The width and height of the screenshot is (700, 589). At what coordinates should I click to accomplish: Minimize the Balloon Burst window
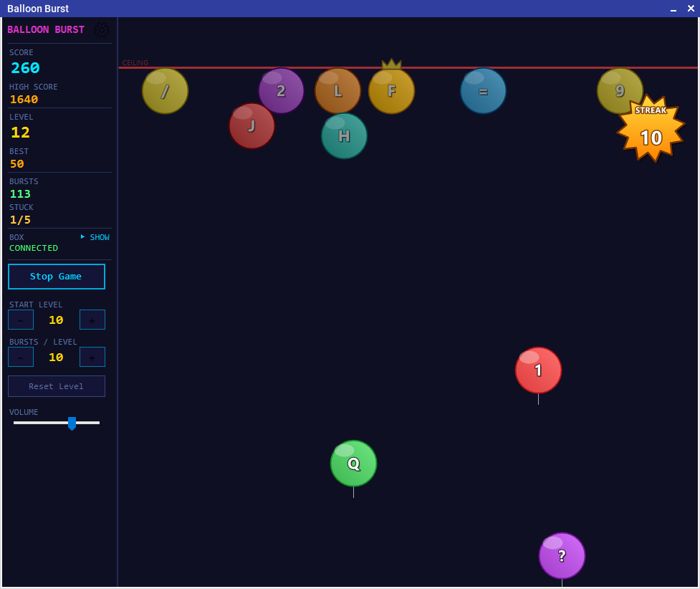[x=673, y=9]
